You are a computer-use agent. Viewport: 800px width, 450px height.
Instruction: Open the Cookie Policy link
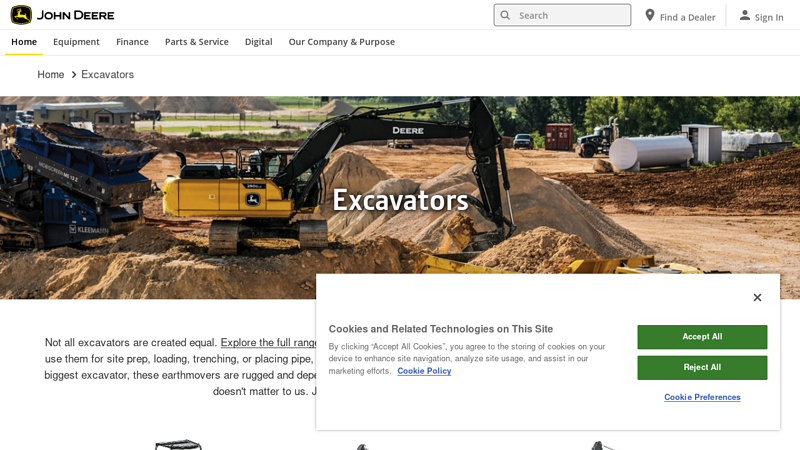424,371
